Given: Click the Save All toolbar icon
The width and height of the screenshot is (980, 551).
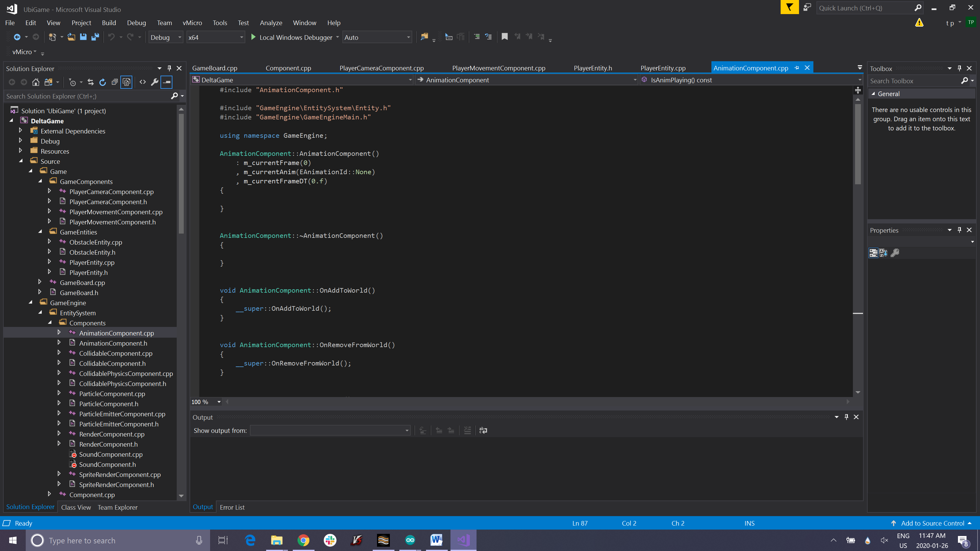Looking at the screenshot, I should (95, 37).
